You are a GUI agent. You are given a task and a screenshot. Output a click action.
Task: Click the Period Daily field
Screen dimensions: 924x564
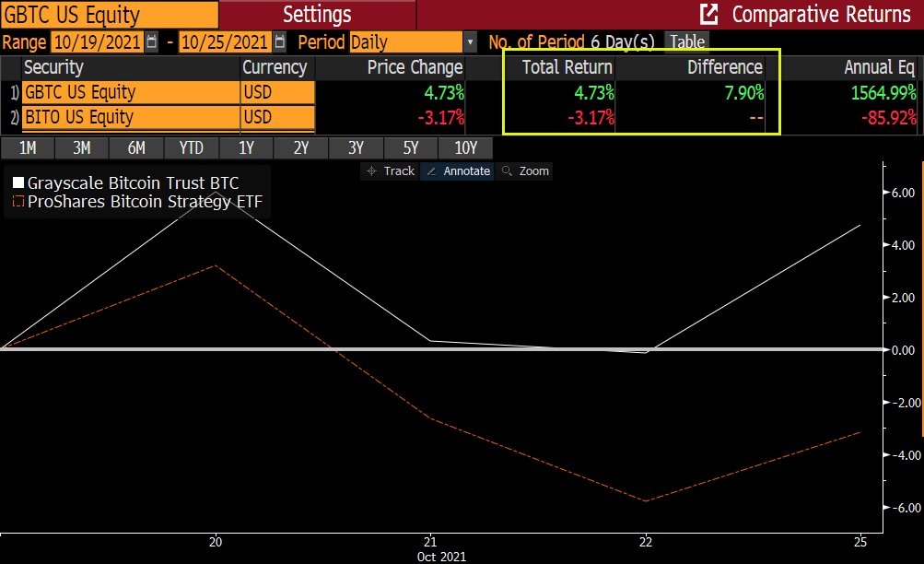406,42
